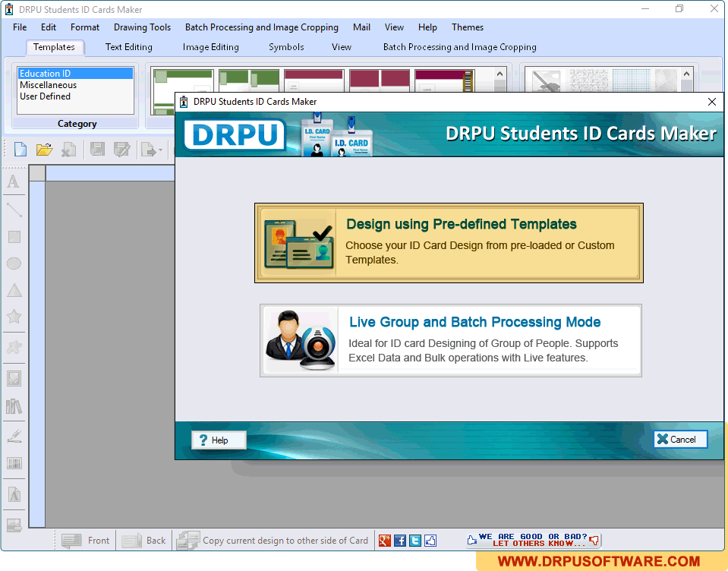Click the card background image tool
Viewport: 728px width, 571px height.
14,525
